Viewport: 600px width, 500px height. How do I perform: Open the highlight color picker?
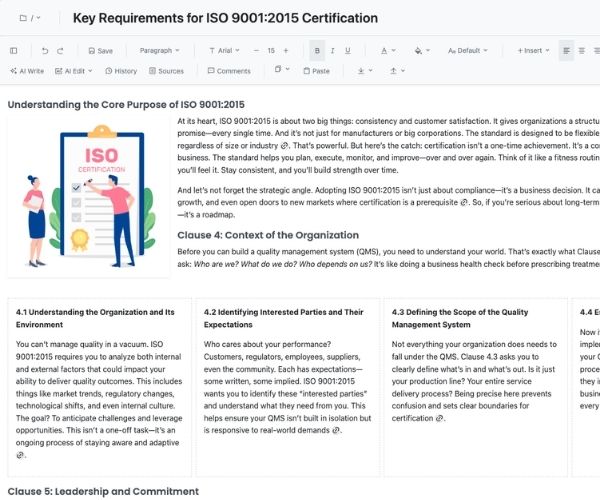(421, 50)
